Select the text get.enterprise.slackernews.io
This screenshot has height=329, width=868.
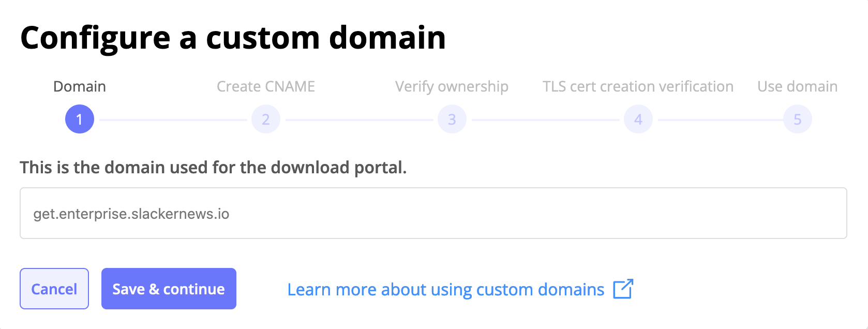(x=132, y=213)
